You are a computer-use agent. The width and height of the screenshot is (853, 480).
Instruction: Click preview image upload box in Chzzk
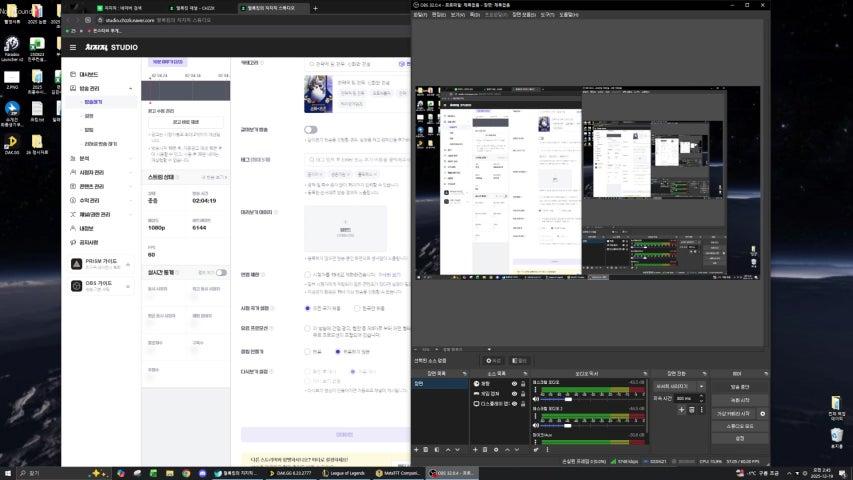(x=345, y=229)
